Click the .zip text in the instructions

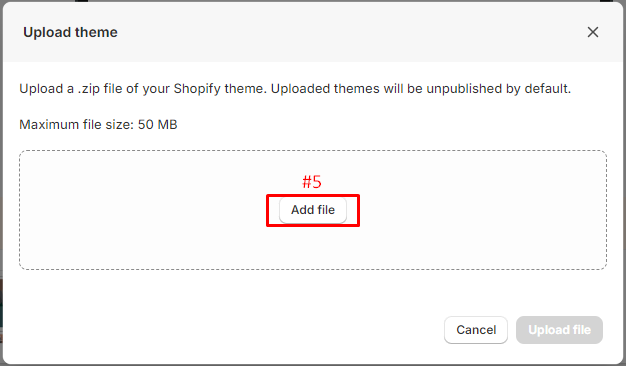click(x=89, y=89)
